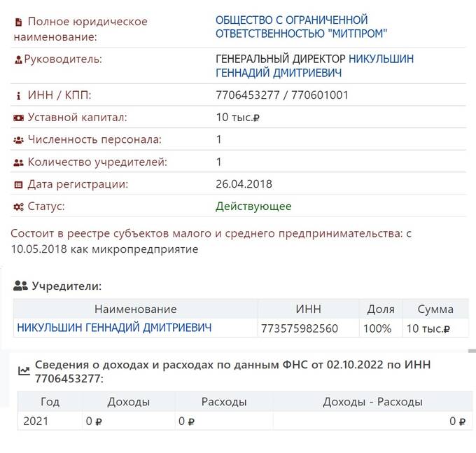
Task: Click the Сумма column header
Action: 435,309
